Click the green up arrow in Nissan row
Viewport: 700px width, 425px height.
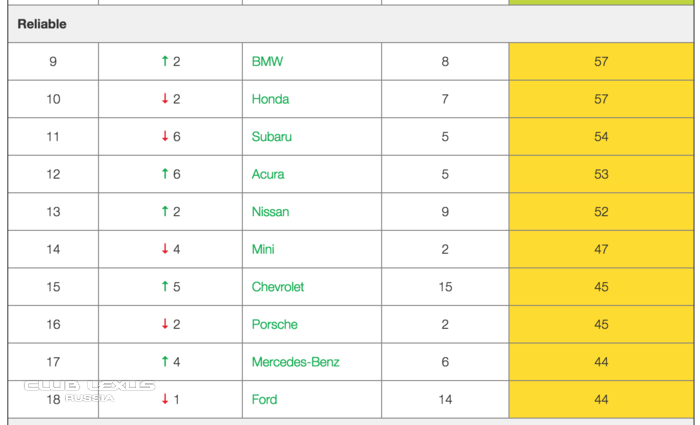(165, 212)
